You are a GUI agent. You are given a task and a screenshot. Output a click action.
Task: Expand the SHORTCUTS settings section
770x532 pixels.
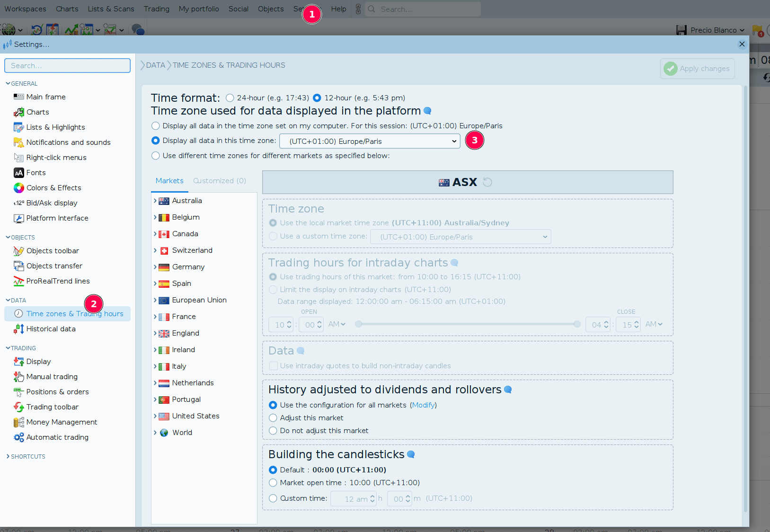pos(8,457)
